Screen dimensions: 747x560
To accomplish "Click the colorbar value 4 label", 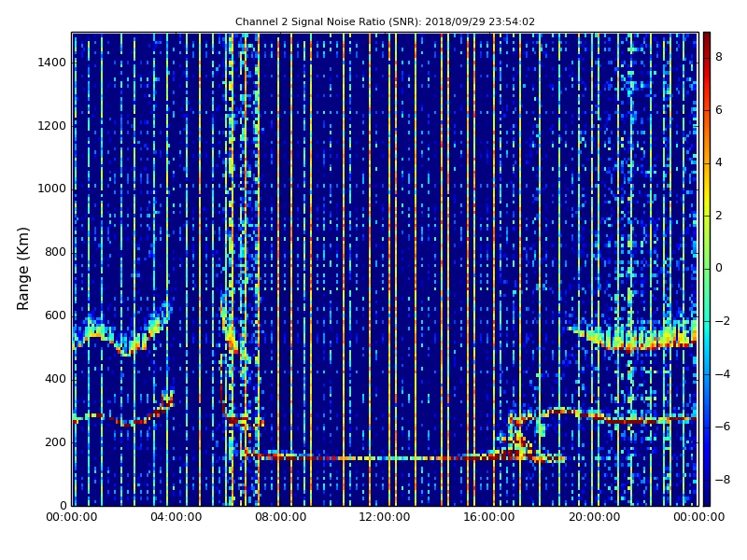I will 719,162.
